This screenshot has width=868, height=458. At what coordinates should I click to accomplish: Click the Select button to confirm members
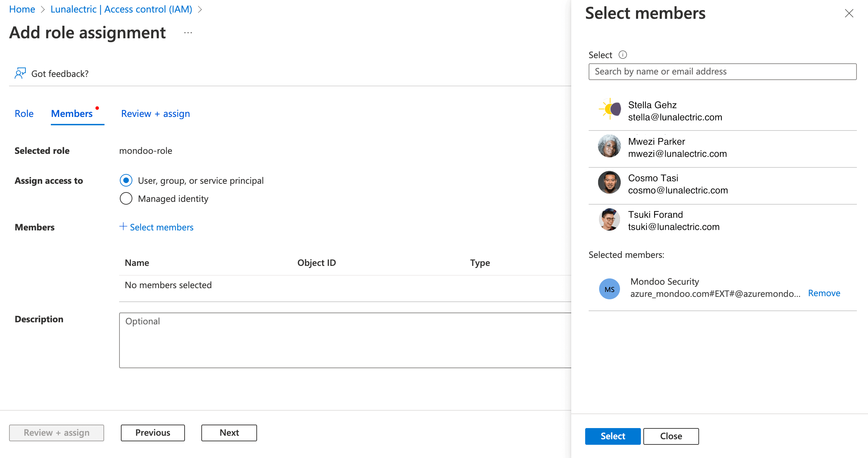click(613, 436)
